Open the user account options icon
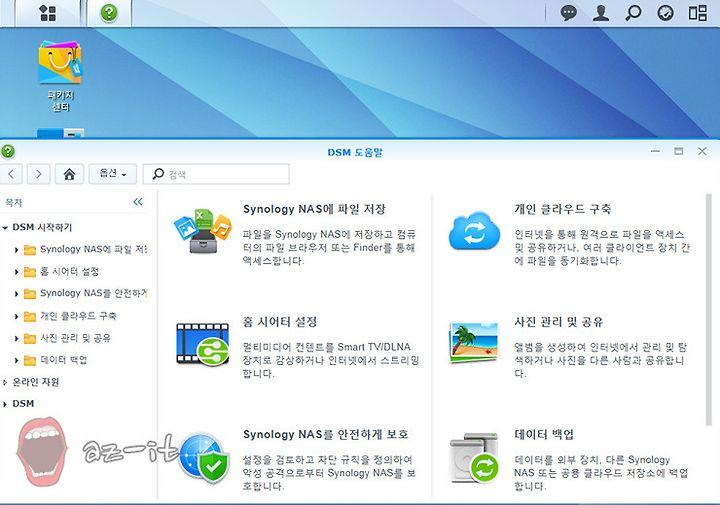 click(x=601, y=12)
